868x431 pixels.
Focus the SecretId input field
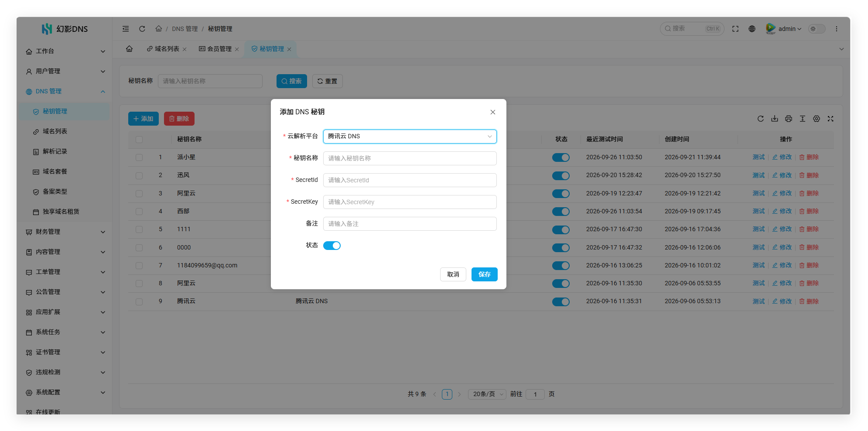[410, 180]
